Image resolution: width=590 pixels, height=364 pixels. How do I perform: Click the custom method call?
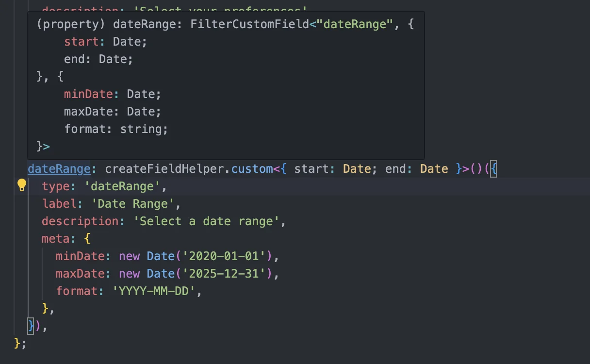pyautogui.click(x=252, y=169)
